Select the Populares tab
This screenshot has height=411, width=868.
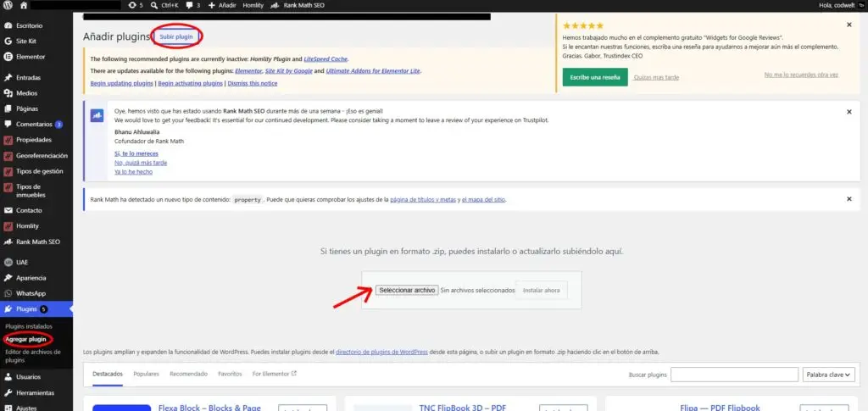point(146,374)
